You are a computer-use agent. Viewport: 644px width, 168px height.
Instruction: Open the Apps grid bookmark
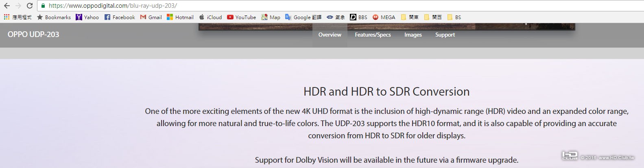pos(17,17)
